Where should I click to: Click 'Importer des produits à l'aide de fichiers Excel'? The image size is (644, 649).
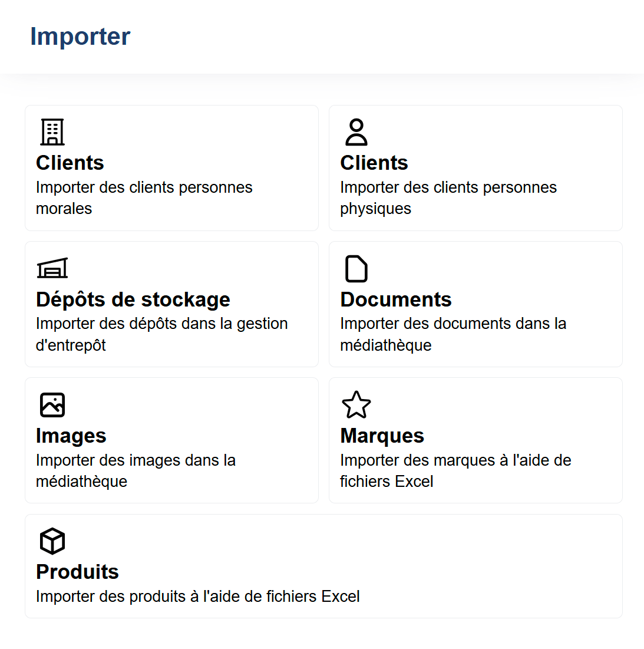pos(198,597)
